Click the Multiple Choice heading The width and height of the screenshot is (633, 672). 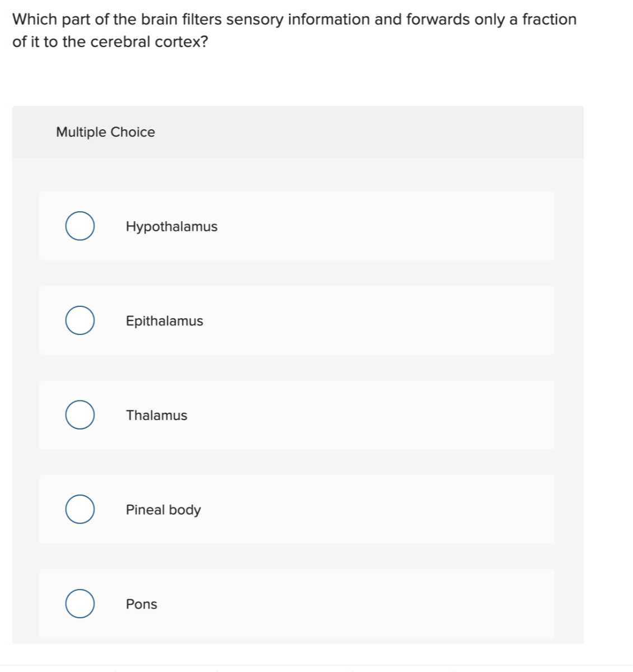105,132
